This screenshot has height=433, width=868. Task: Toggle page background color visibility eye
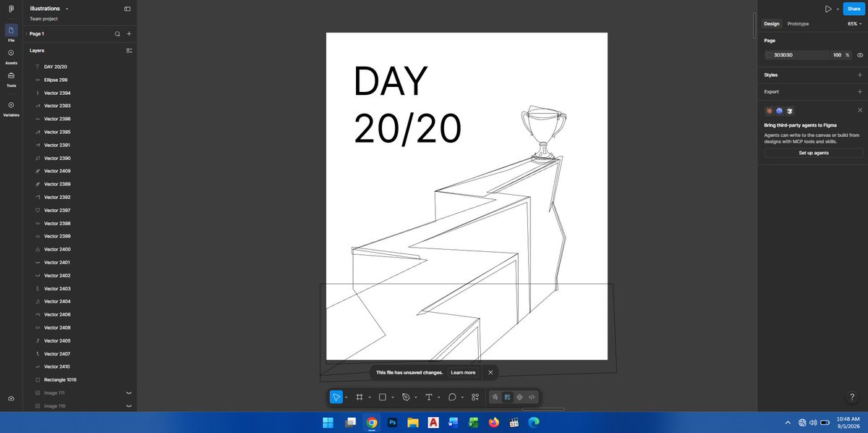(x=860, y=55)
